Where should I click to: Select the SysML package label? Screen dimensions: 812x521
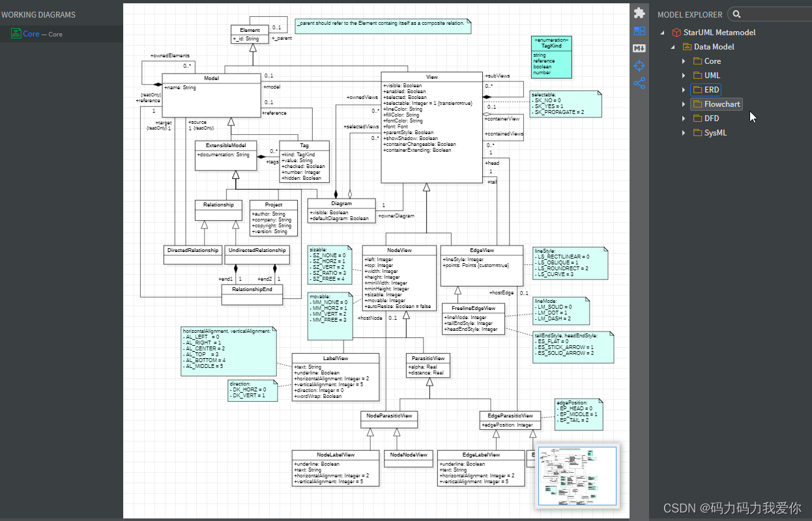pos(716,133)
